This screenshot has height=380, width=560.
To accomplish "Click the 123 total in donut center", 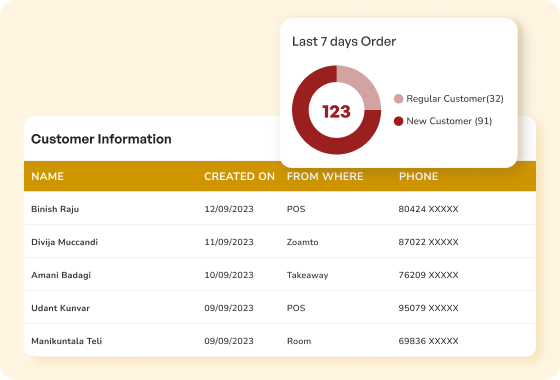I will coord(336,112).
